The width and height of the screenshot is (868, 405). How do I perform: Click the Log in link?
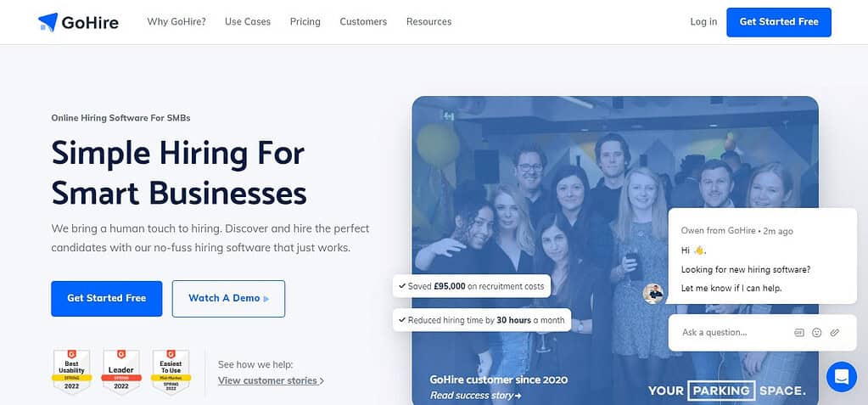tap(703, 21)
